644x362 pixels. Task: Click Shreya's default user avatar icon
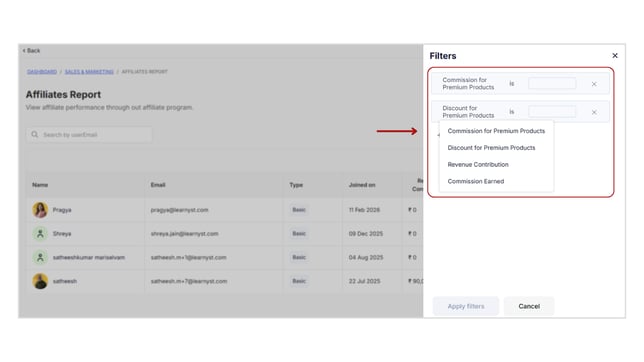(x=40, y=234)
